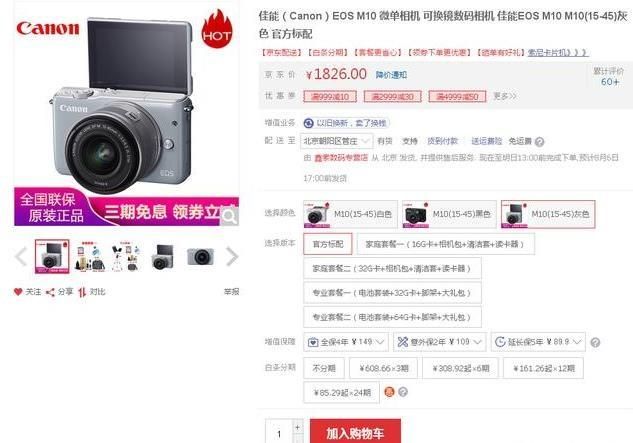Viewport: 633px width, 443px height.
Task: Add item with 加入购物车 button
Action: (355, 432)
